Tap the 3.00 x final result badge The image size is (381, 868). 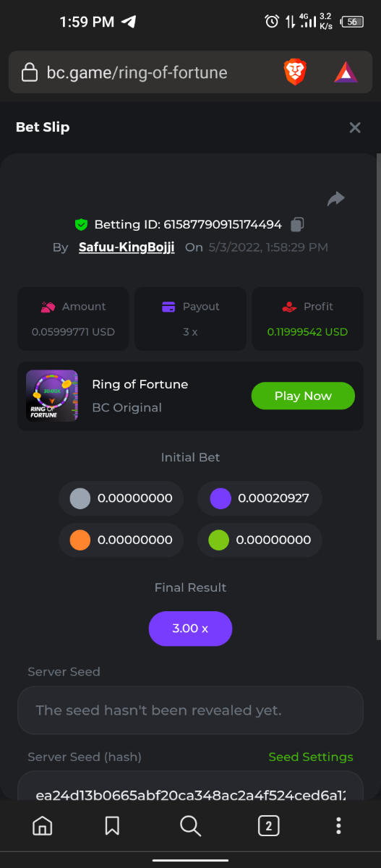[190, 629]
